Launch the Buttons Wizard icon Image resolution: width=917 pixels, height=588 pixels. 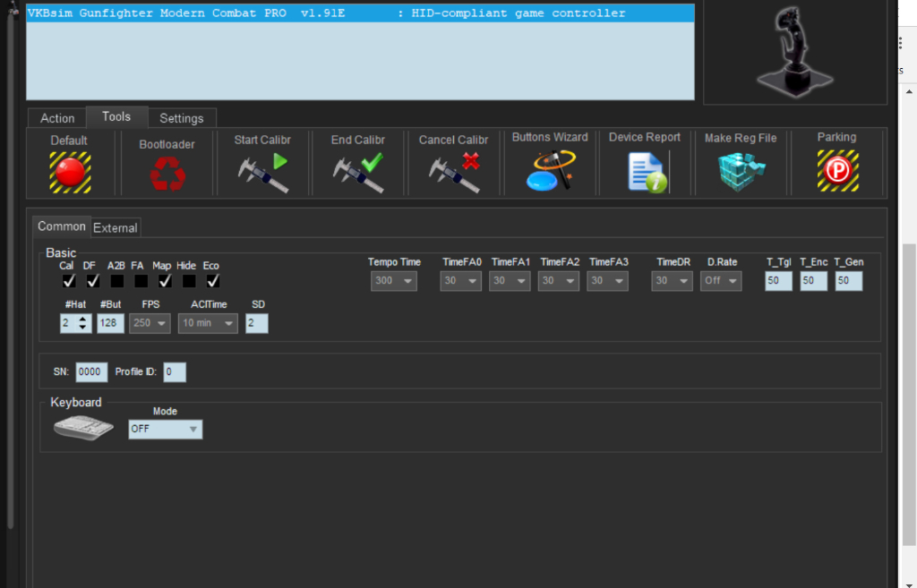551,170
